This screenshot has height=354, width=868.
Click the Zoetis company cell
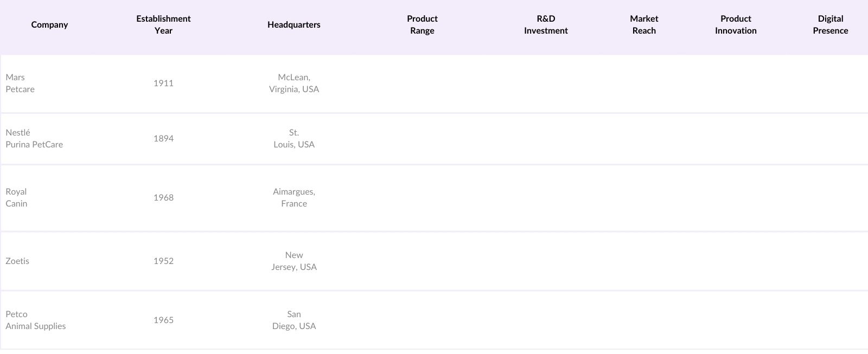pos(17,261)
